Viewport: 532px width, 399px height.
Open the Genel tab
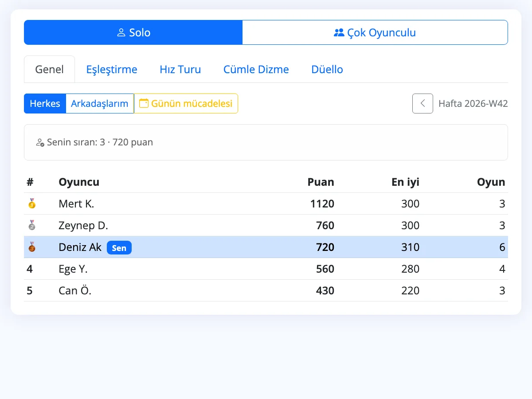pyautogui.click(x=49, y=69)
